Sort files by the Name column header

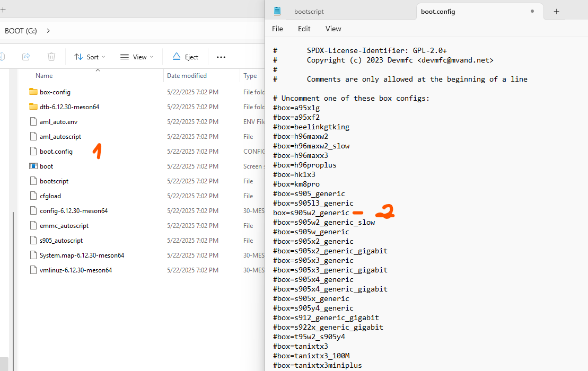coord(44,76)
